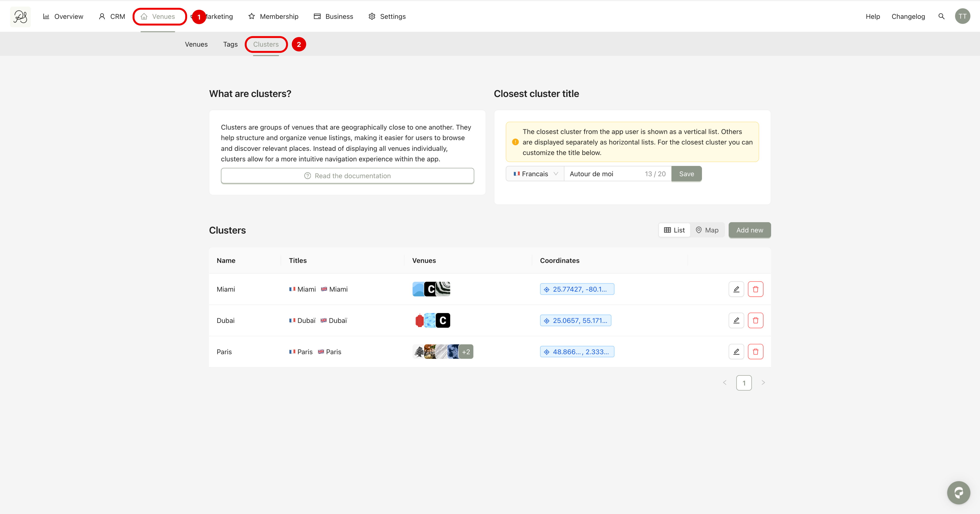Open the Membership menu item
This screenshot has height=514, width=980.
tap(273, 16)
